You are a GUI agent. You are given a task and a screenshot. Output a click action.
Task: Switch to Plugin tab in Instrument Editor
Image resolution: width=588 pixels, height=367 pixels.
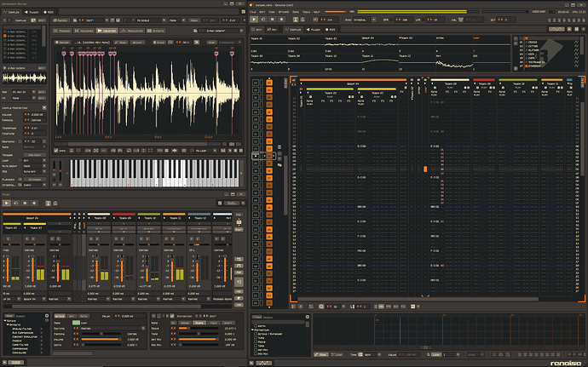coord(32,12)
